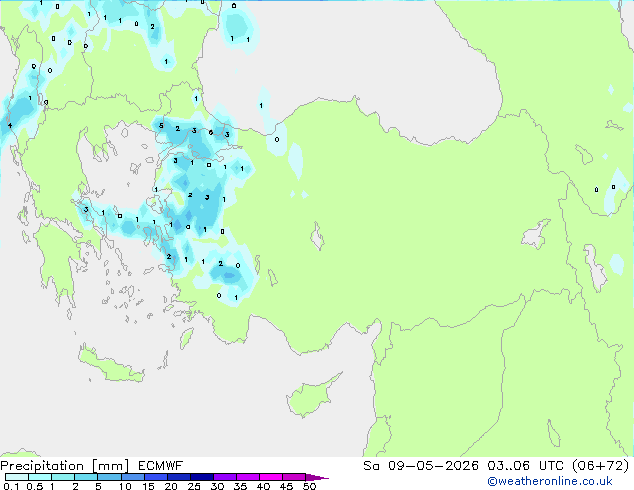Click the '50' legend value

[310, 486]
